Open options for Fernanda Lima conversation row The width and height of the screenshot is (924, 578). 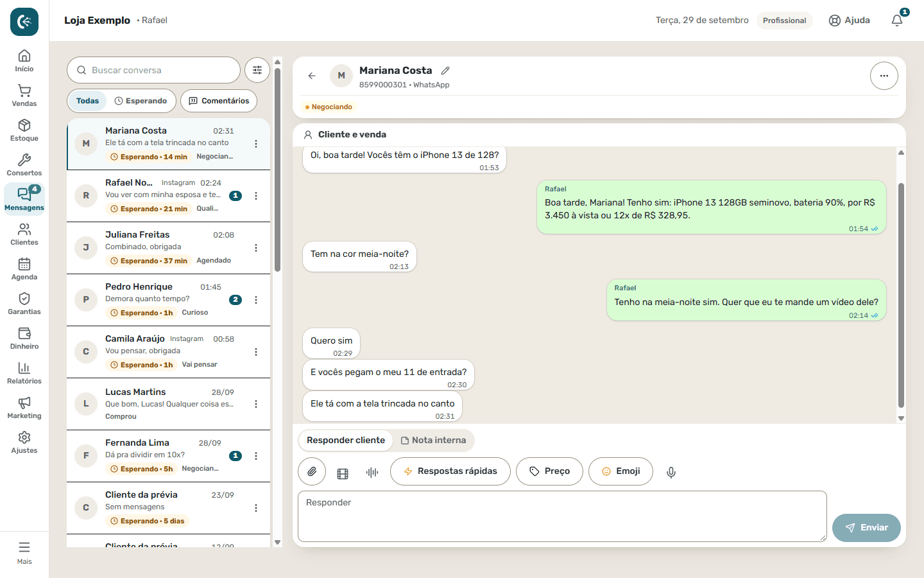[x=256, y=456]
